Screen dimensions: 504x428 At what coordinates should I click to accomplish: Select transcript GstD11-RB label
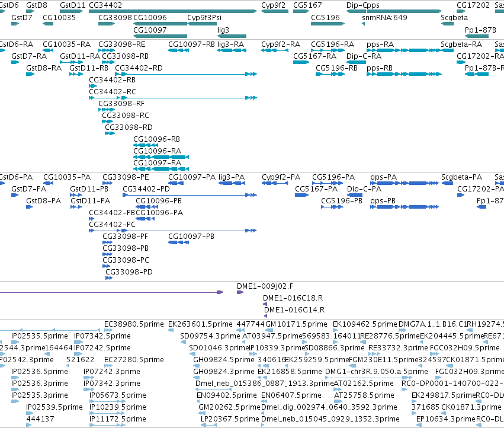tap(89, 68)
